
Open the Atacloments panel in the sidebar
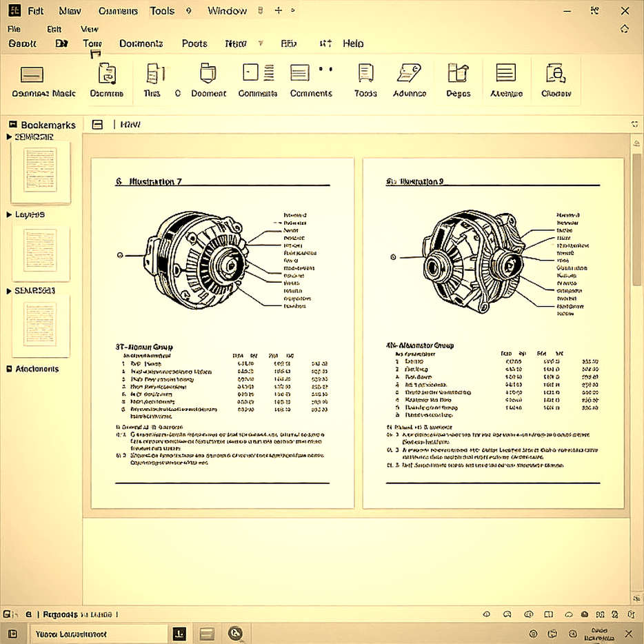point(33,369)
